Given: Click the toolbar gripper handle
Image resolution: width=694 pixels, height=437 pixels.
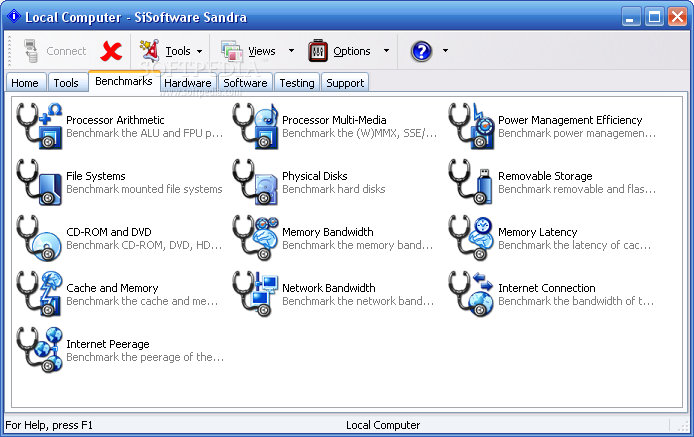Looking at the screenshot, I should [9, 50].
